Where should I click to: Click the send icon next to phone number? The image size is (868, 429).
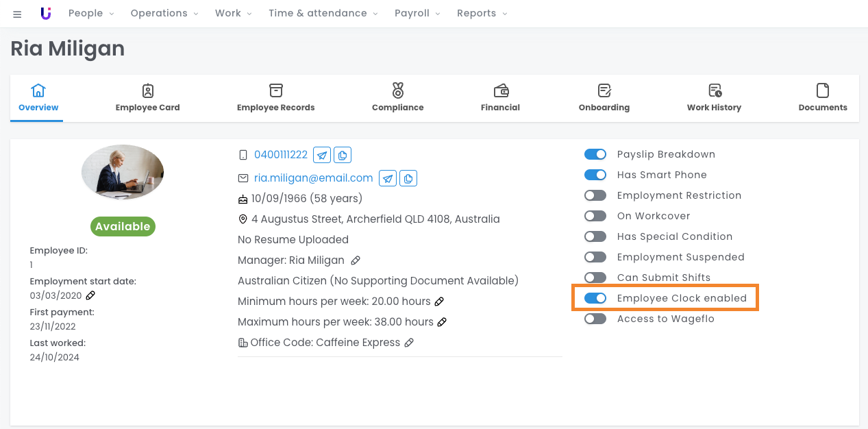[321, 155]
